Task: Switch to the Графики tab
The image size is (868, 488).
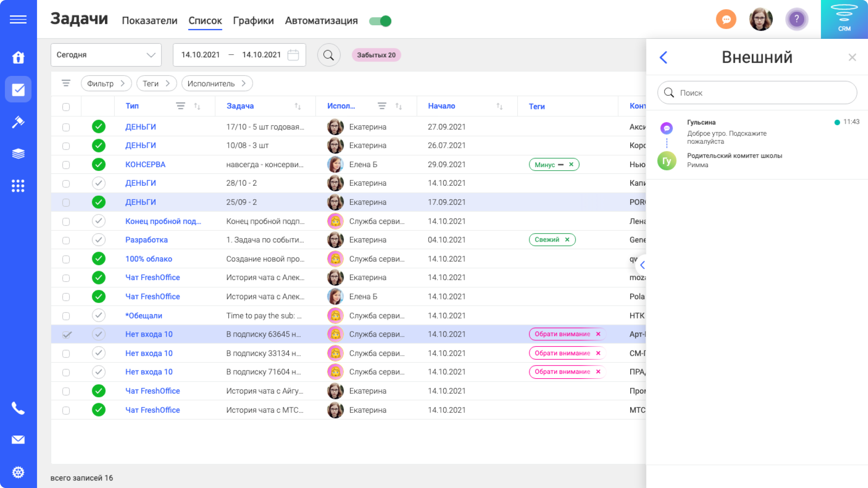Action: (x=253, y=21)
